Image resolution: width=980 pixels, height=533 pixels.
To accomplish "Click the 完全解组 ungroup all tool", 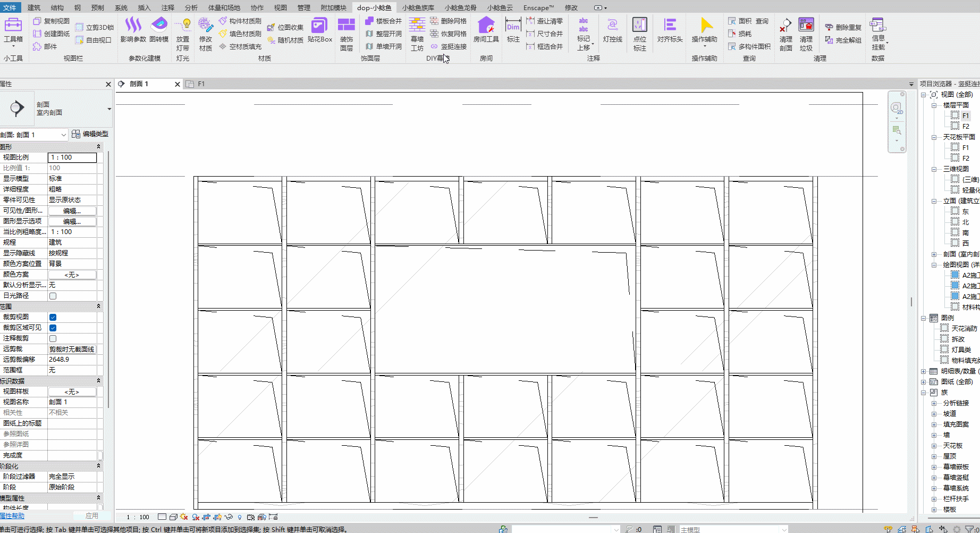I will point(843,40).
